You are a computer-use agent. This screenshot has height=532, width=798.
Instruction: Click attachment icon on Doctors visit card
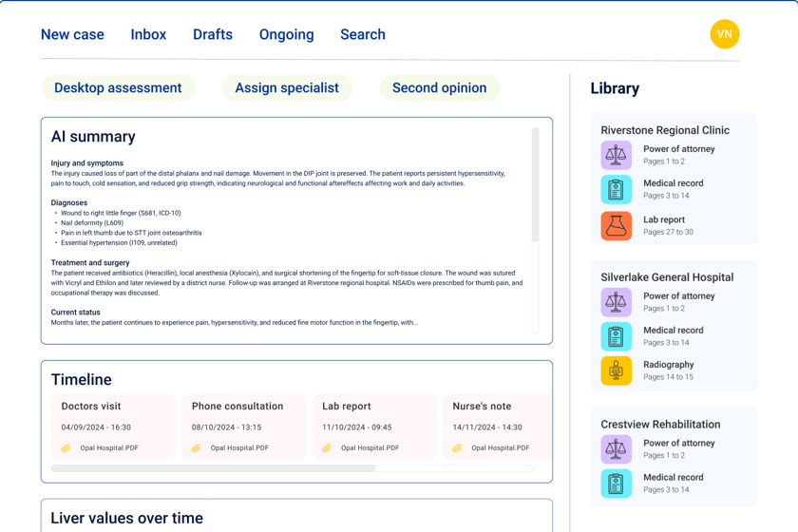coord(66,448)
